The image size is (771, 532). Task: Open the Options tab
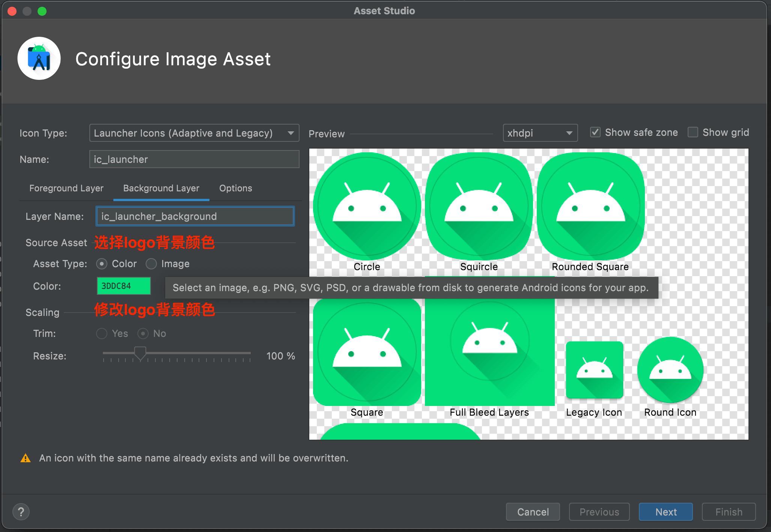point(235,188)
